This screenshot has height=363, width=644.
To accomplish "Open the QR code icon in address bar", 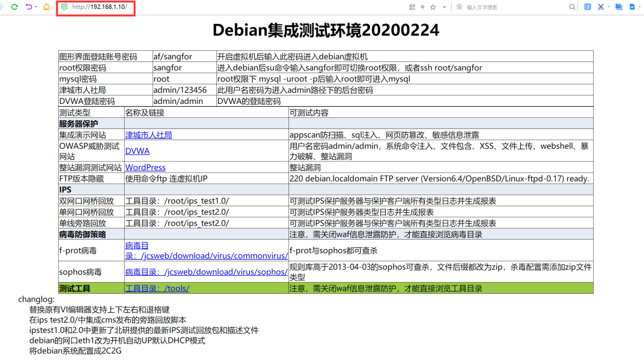I will pyautogui.click(x=413, y=7).
